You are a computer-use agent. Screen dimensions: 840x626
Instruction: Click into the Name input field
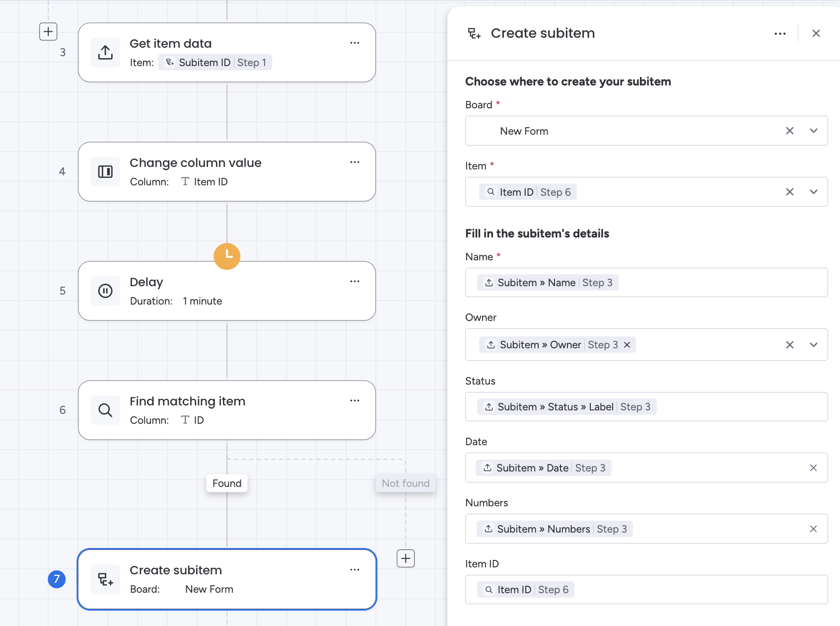point(720,283)
